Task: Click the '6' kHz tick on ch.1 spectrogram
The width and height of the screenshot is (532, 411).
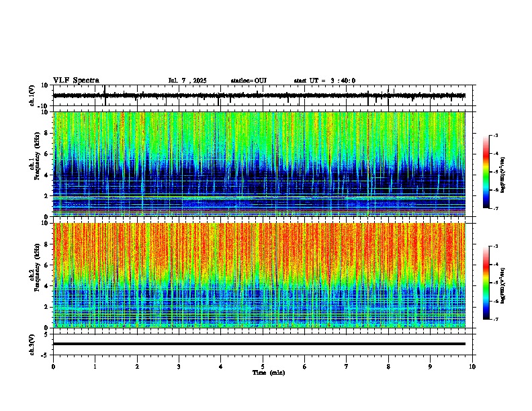Action: coord(47,154)
